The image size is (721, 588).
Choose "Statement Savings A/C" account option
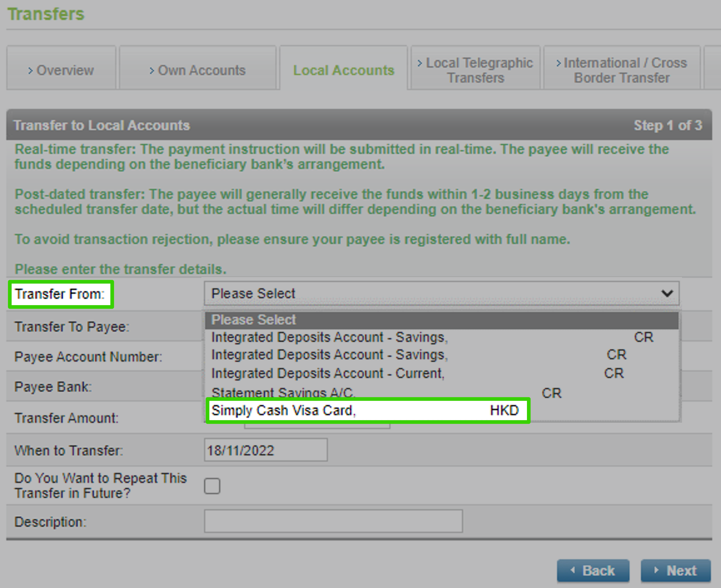click(x=364, y=392)
